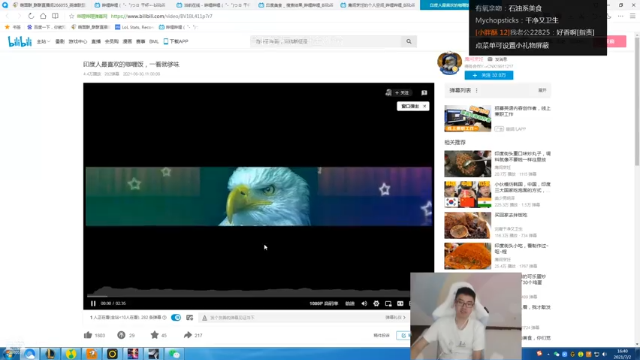Image resolution: width=640 pixels, height=360 pixels.
Task: Bookmark page with the address bar star
Action: pyautogui.click(x=71, y=16)
